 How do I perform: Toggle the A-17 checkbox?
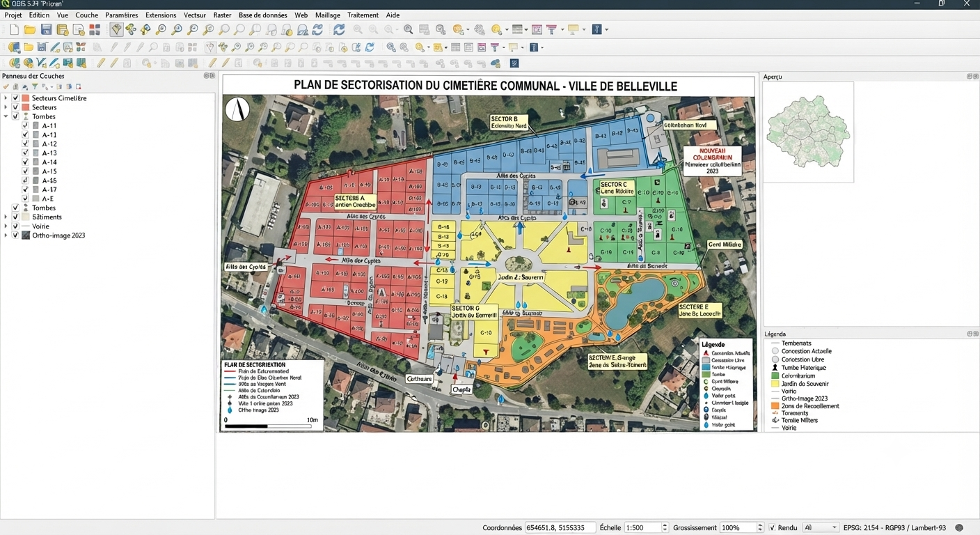click(x=26, y=189)
